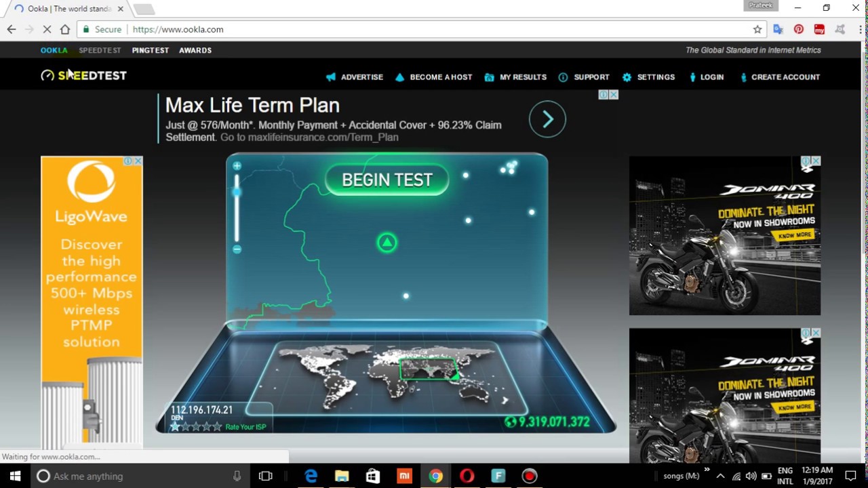Click the Prateek profile button
Screen dimensions: 868x488
tap(761, 5)
